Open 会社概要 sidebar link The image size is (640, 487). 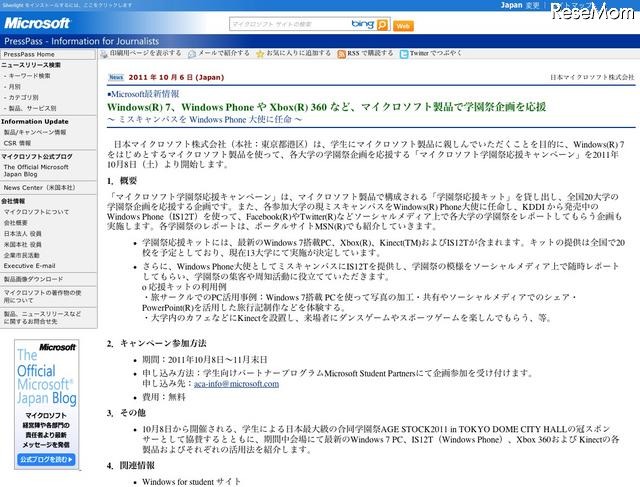point(16,223)
